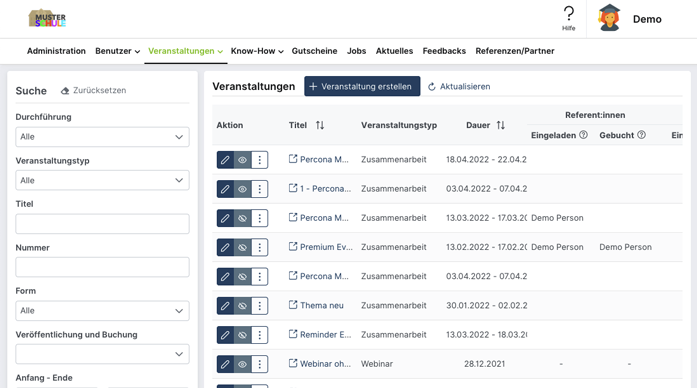This screenshot has width=697, height=388.
Task: Toggle visibility of Webinar oh... event
Action: point(242,364)
